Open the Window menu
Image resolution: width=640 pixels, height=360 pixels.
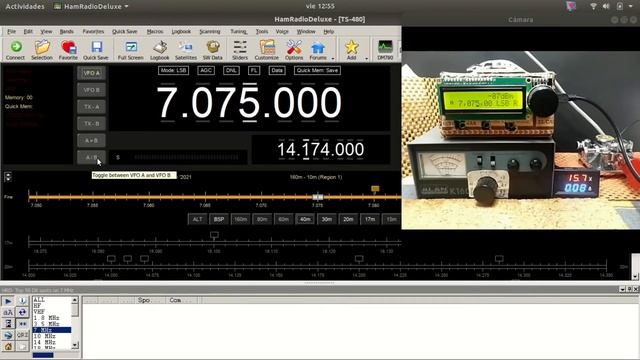[x=306, y=31]
